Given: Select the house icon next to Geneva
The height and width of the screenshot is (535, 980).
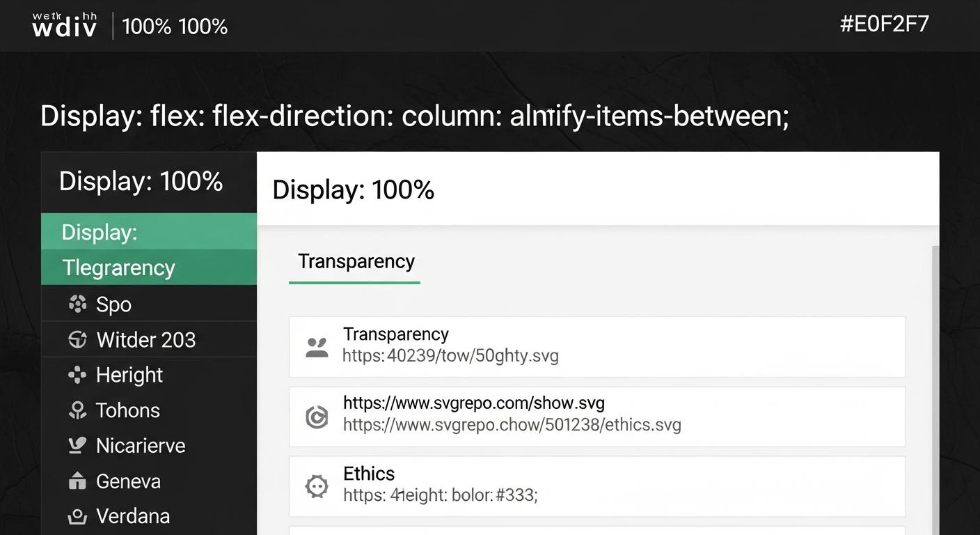Looking at the screenshot, I should (x=77, y=481).
